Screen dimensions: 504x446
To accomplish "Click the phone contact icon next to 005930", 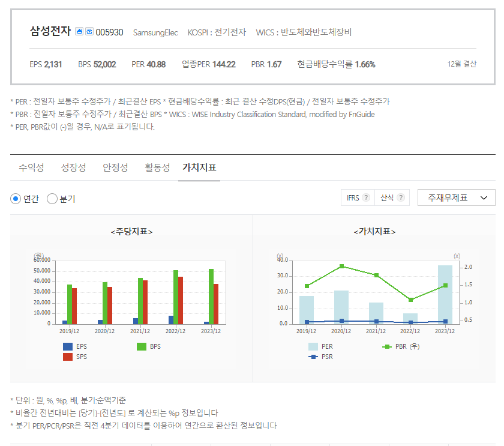I will pyautogui.click(x=89, y=31).
